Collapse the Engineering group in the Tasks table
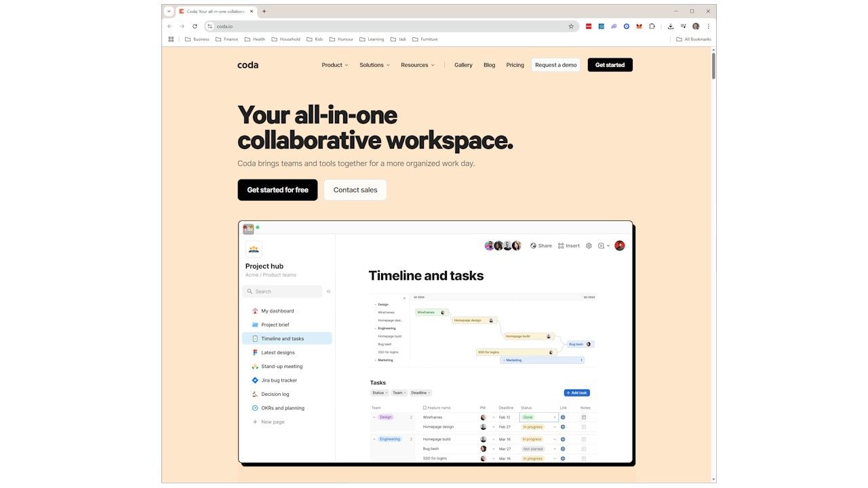This screenshot has width=868, height=488. coord(374,439)
